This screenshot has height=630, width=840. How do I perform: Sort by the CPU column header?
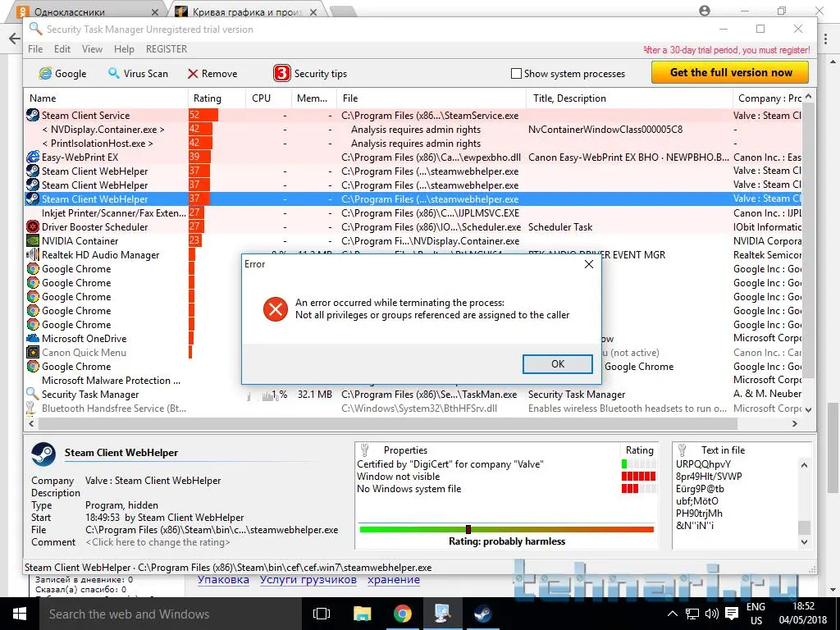(268, 98)
